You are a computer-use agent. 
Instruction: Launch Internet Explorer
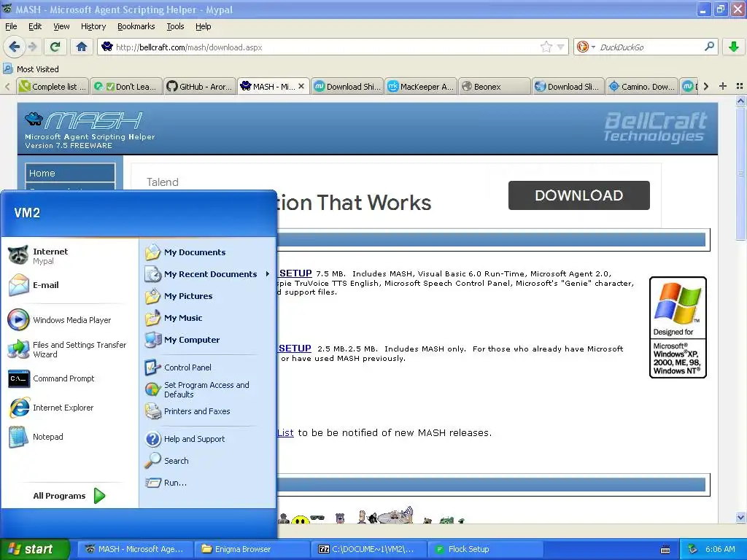pyautogui.click(x=70, y=408)
